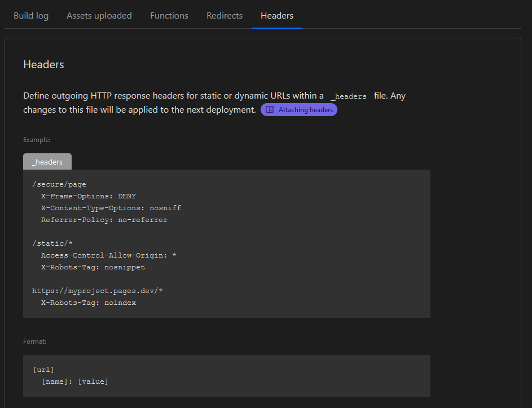Click the [url] line in Format block
Screen dimensions: 532x408
43,370
